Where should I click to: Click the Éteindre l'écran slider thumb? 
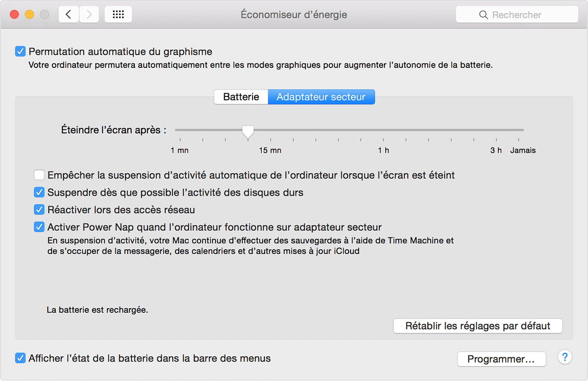[x=248, y=132]
